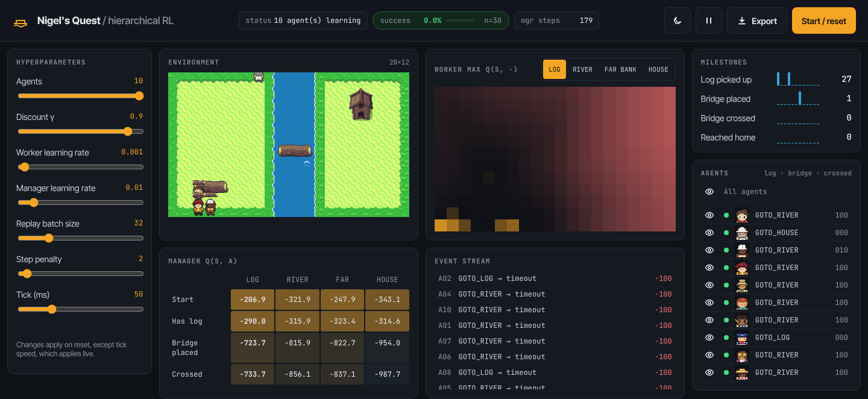Click the green status dot in row 010
The image size is (868, 399).
pos(726,250)
